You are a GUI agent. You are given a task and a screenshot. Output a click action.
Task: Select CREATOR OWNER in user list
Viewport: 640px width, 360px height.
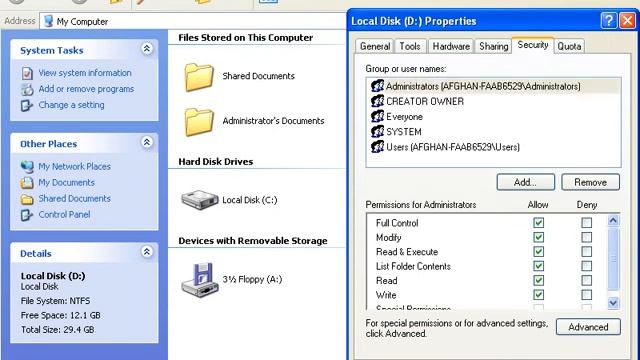[425, 102]
